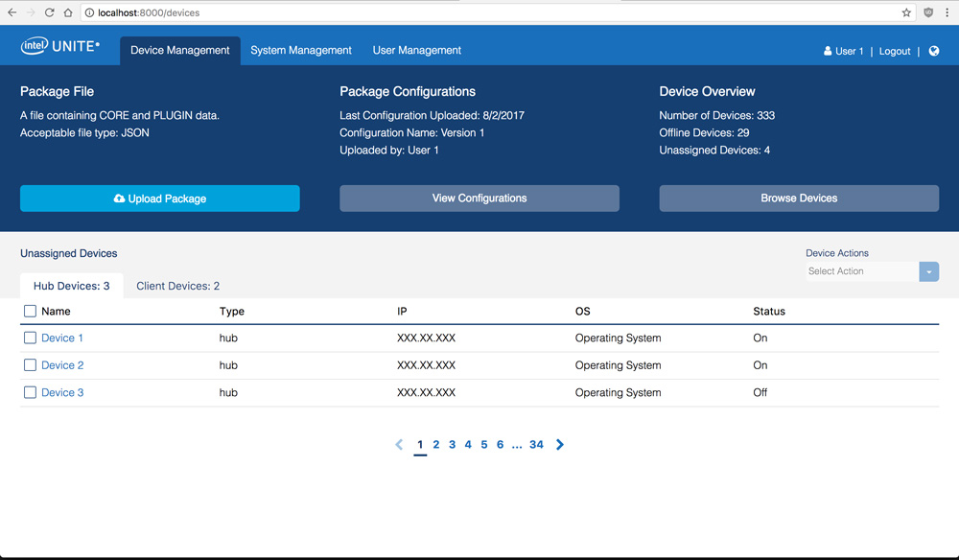Open the Device Management tab
Image resolution: width=959 pixels, height=560 pixels.
point(180,50)
